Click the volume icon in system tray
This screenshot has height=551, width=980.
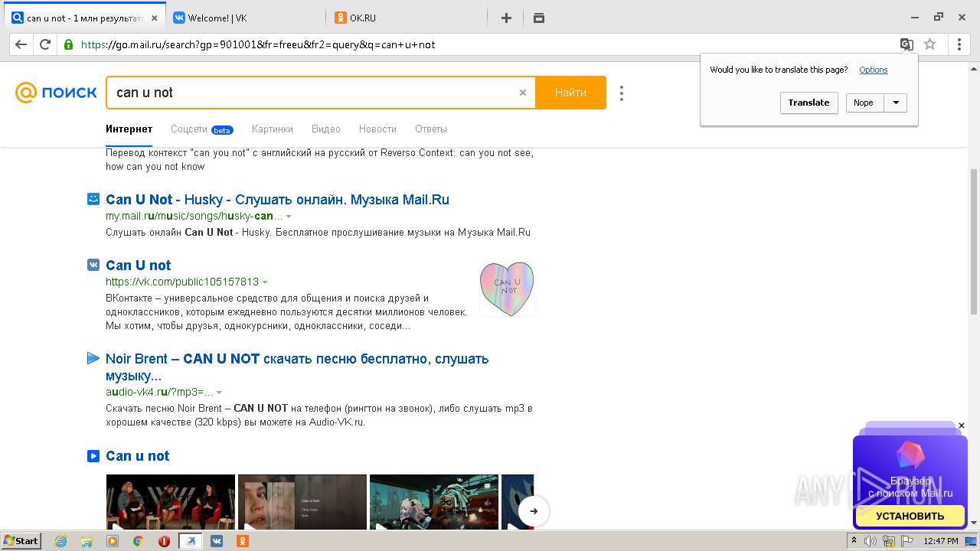pyautogui.click(x=871, y=541)
